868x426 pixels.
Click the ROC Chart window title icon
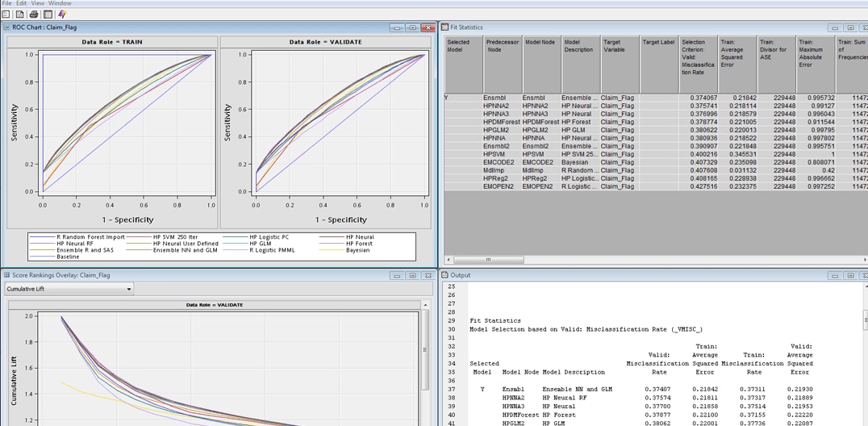(7, 27)
